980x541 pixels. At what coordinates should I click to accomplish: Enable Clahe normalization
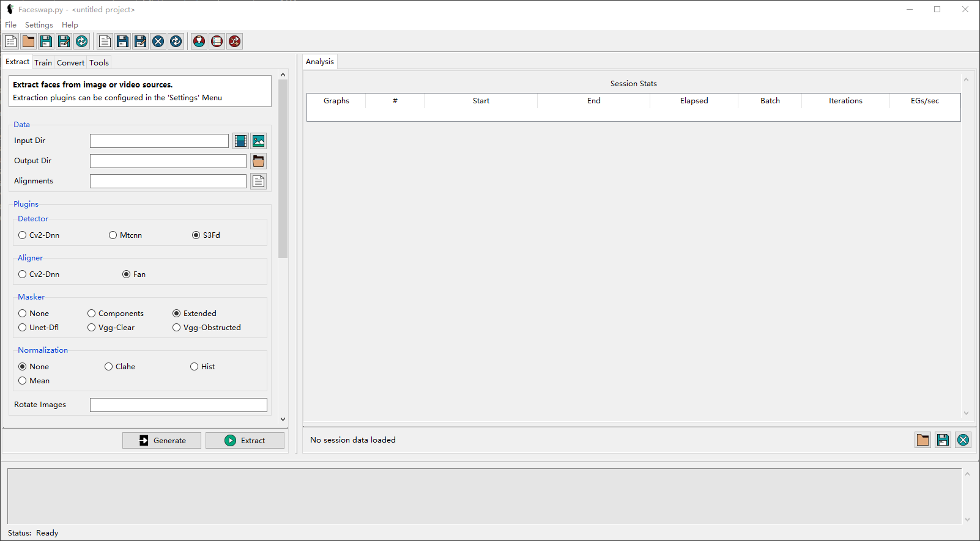click(x=109, y=367)
